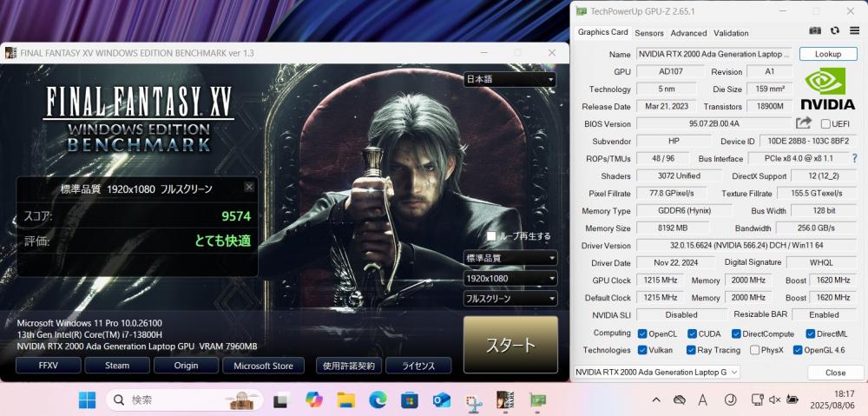Open the 日本語 language dropdown
Image resolution: width=868 pixels, height=416 pixels.
[510, 79]
